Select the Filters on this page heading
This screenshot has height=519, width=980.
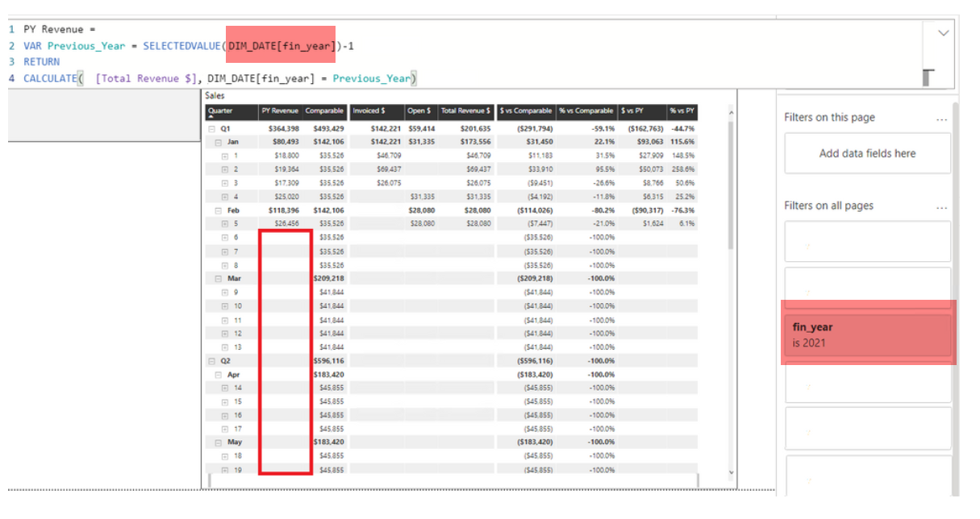829,118
